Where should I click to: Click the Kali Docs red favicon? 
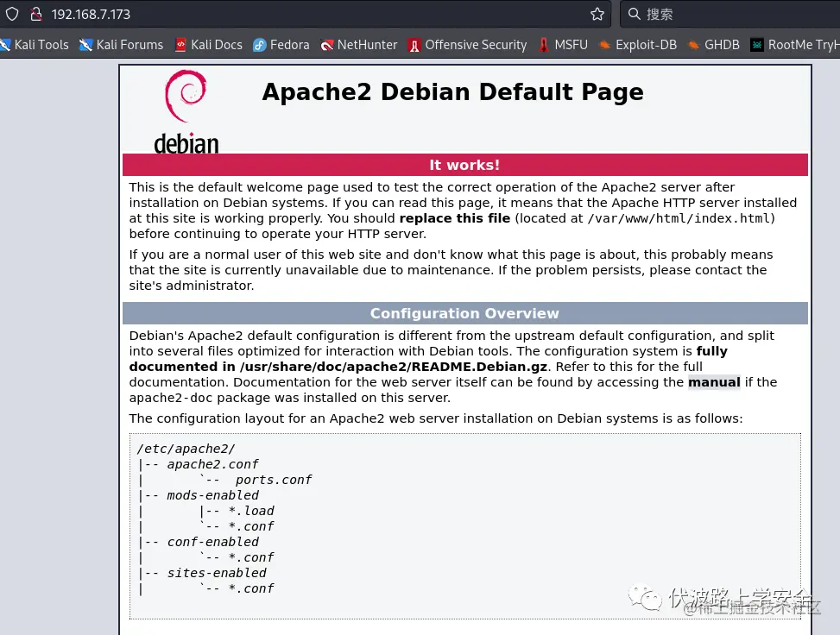[180, 45]
